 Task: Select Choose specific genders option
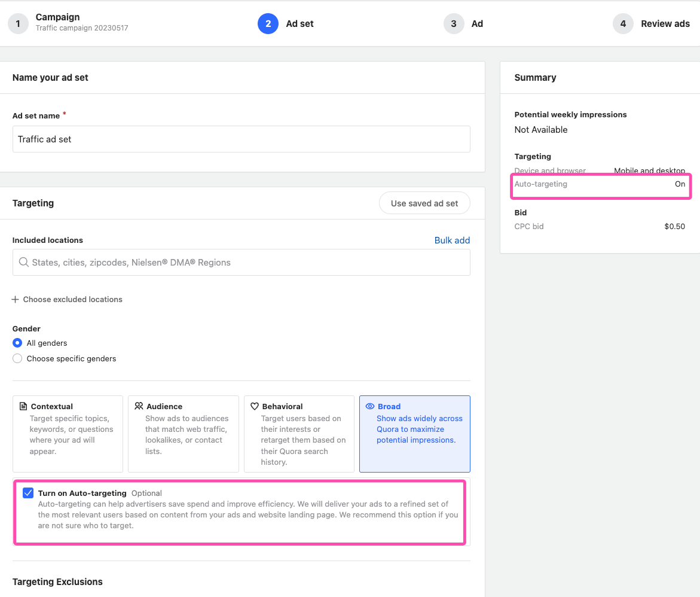17,358
